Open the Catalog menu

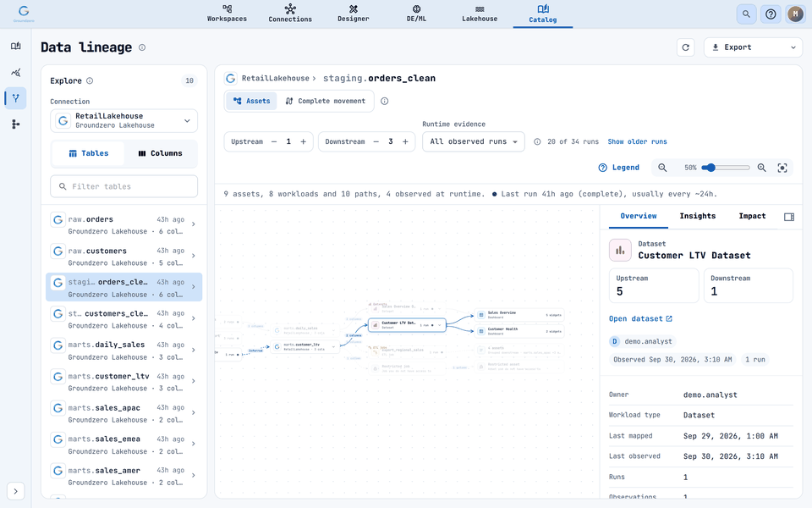(543, 14)
